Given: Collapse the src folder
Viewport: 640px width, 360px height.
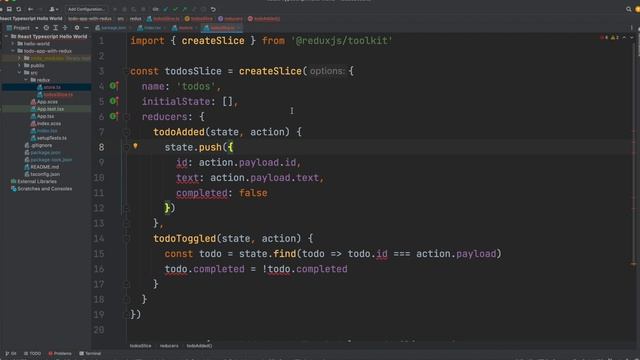Looking at the screenshot, I should click(19, 73).
